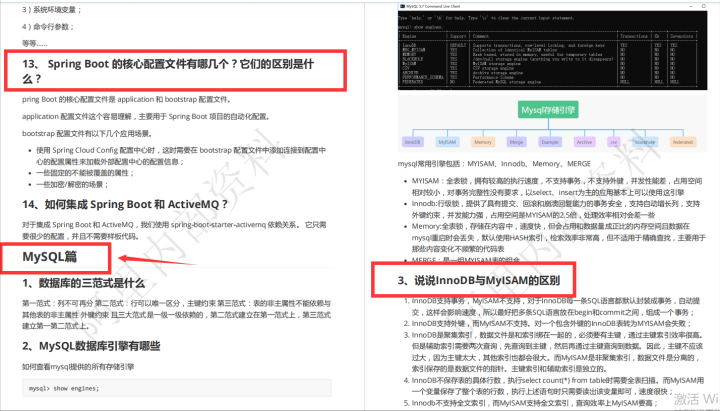Click the 'Savepoints' column header in terminal table
720x411 pixels.
[x=681, y=36]
